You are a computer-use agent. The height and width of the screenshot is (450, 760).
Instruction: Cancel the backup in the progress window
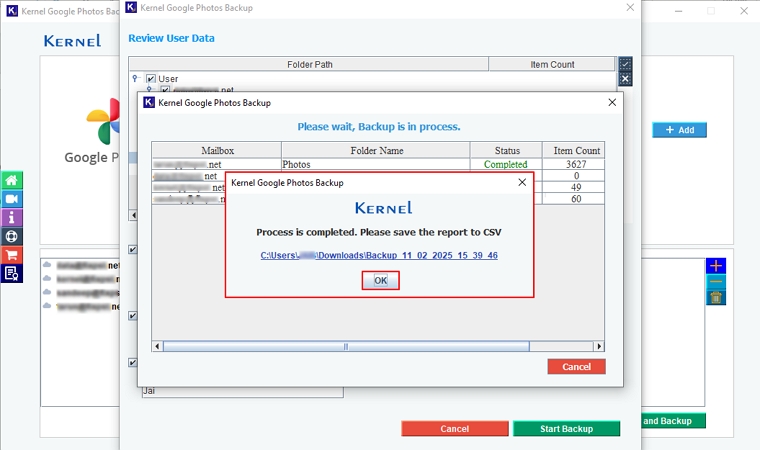(576, 367)
